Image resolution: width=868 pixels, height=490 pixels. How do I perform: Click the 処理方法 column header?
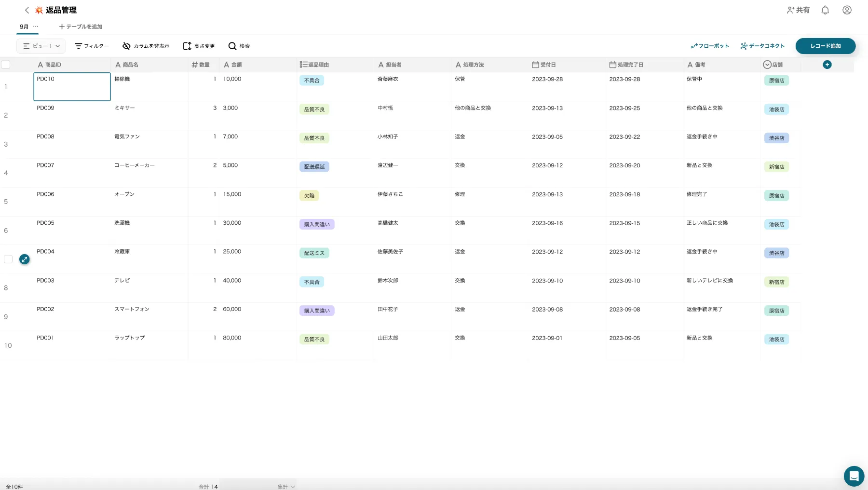click(x=489, y=65)
